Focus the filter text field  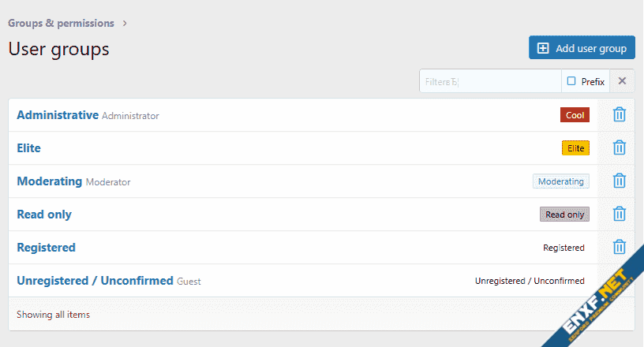(490, 81)
